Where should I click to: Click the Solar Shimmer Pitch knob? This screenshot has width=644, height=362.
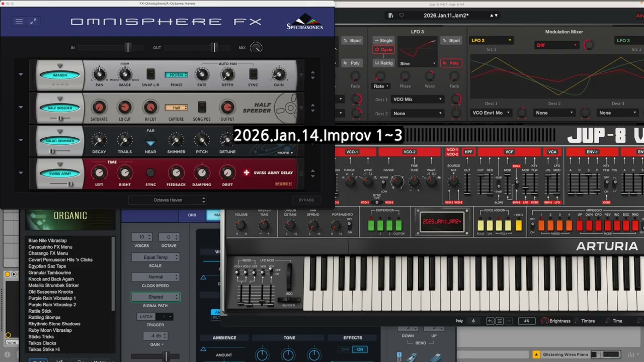point(202,140)
